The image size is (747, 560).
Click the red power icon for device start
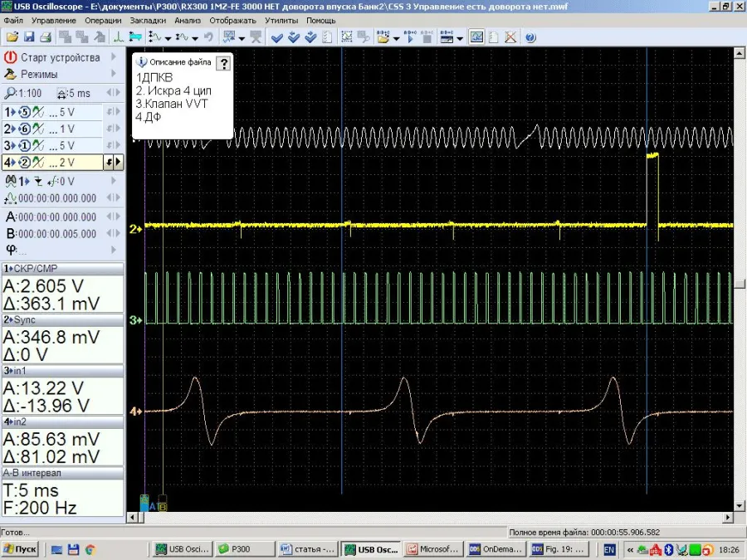11,57
